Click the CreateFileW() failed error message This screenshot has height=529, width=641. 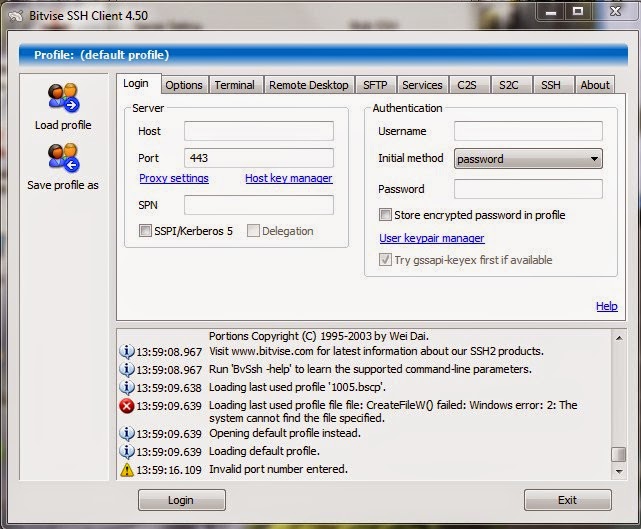coord(393,411)
